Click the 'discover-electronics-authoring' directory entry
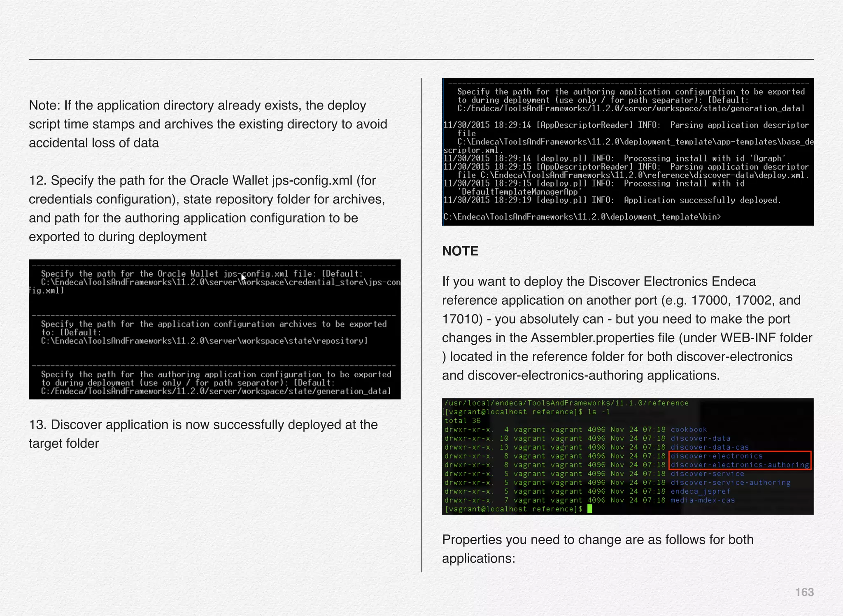843x616 pixels. pyautogui.click(x=740, y=465)
